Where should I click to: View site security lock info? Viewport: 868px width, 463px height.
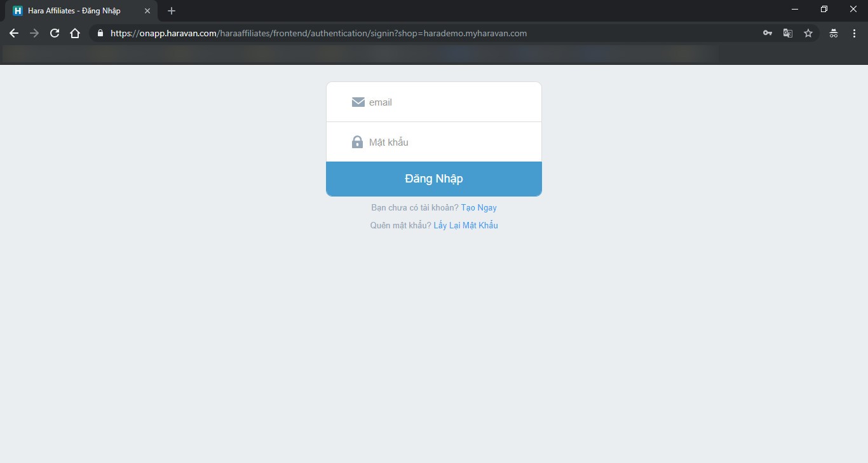tap(100, 33)
